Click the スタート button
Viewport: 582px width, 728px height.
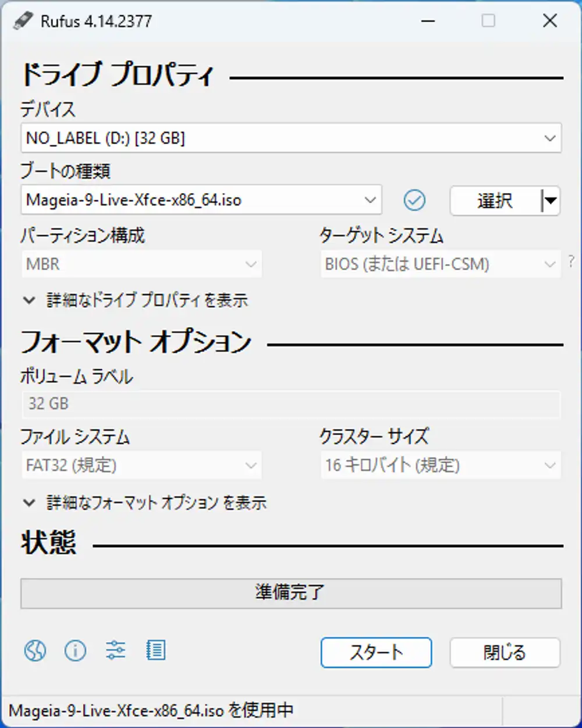(x=376, y=652)
